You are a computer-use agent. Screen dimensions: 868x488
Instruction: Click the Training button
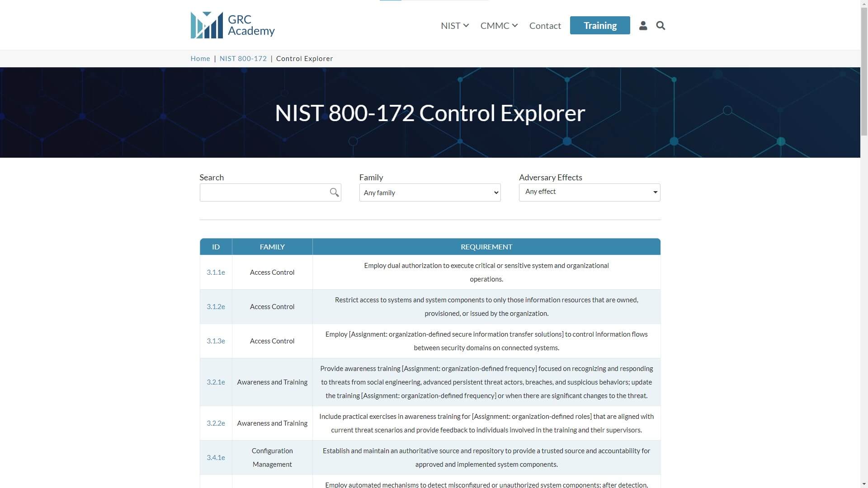point(600,25)
